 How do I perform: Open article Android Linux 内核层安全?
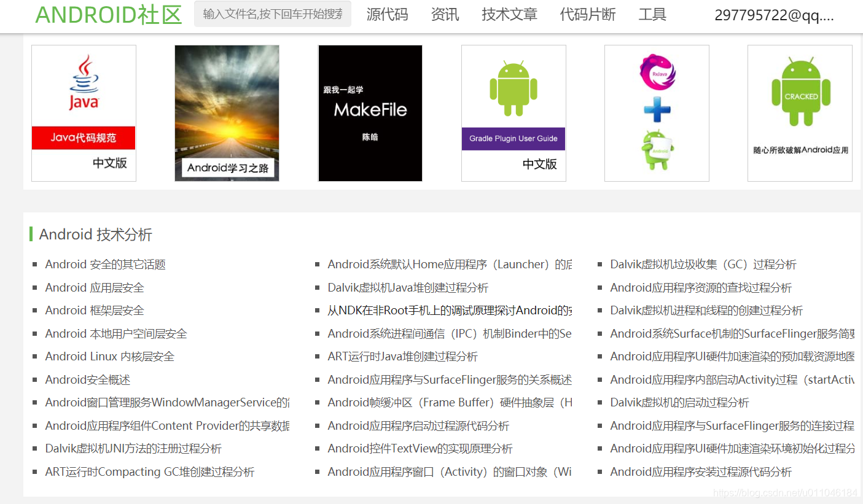pos(110,357)
